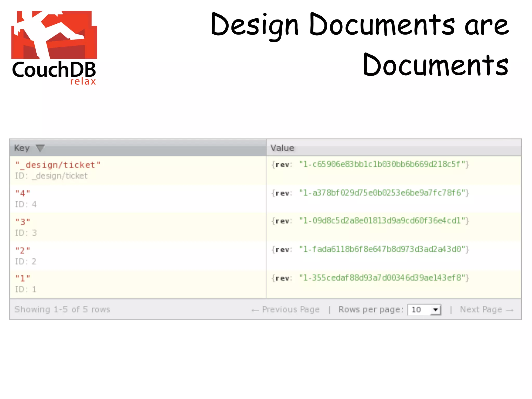Screen dimensions: 532x399
Task: Click "Showing 1-5 of 5 rows" status
Action: point(62,309)
